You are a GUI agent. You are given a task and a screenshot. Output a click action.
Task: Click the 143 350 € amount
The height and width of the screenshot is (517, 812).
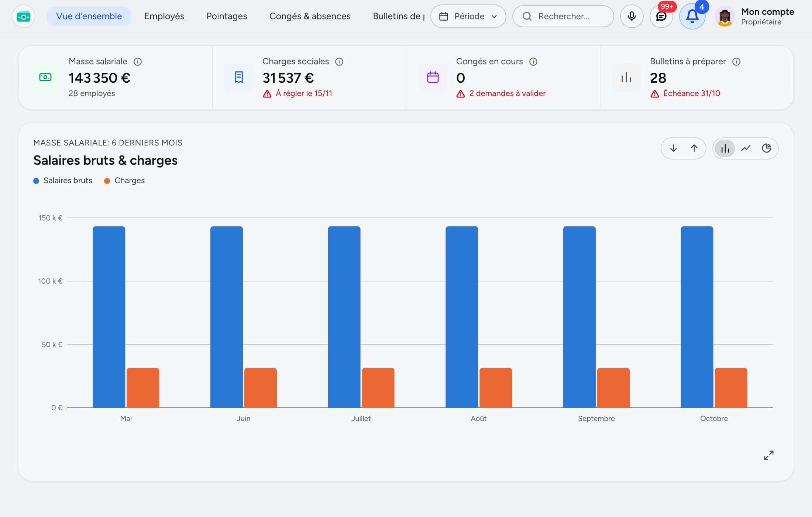point(100,78)
